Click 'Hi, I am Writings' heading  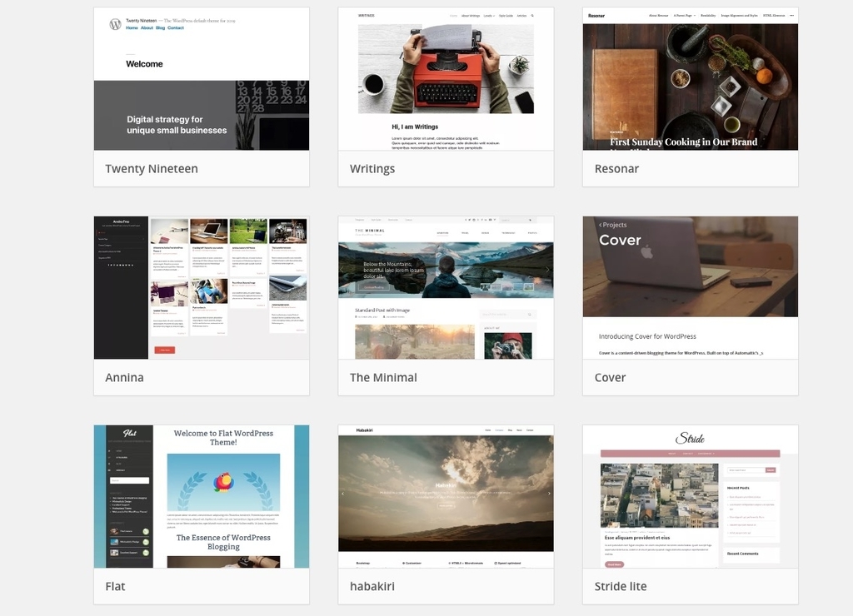(x=415, y=127)
